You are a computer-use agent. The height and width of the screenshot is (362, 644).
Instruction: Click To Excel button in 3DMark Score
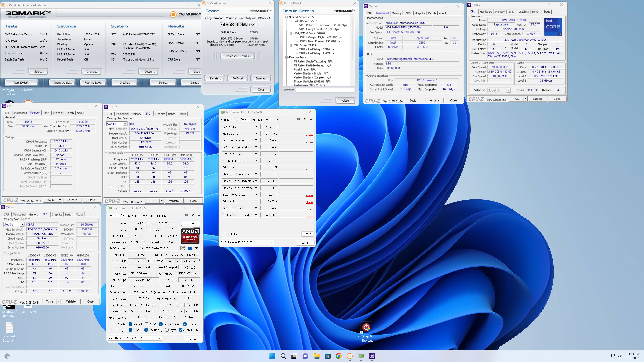[x=238, y=78]
